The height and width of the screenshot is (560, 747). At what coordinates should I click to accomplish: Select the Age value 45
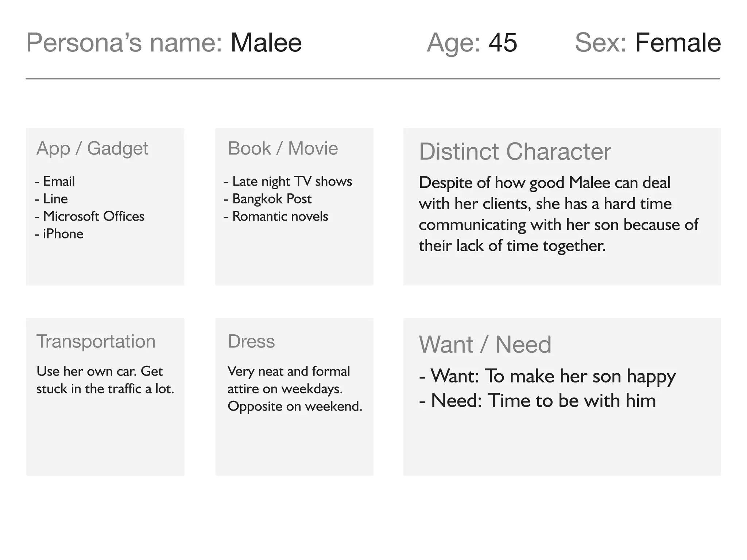click(503, 43)
